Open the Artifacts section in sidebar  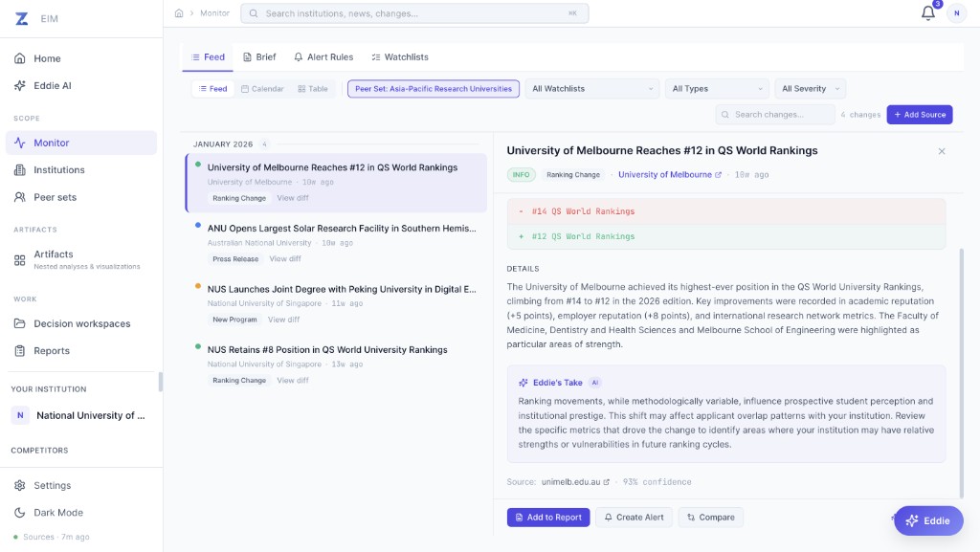54,254
